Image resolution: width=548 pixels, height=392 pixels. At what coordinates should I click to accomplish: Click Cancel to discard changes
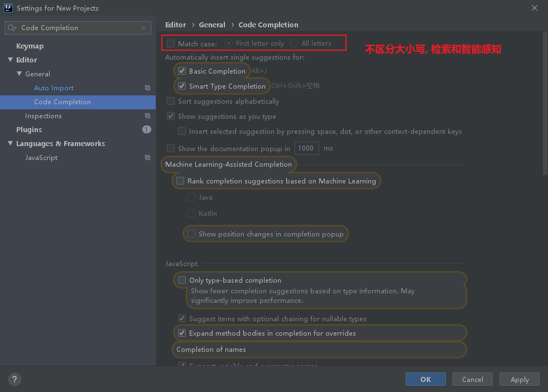473,379
